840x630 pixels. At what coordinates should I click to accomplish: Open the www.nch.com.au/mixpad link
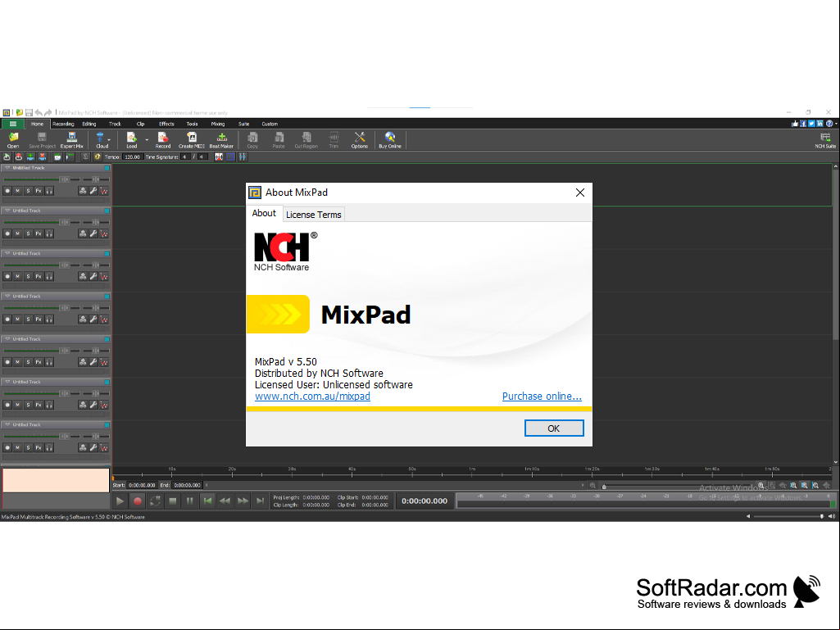point(312,396)
